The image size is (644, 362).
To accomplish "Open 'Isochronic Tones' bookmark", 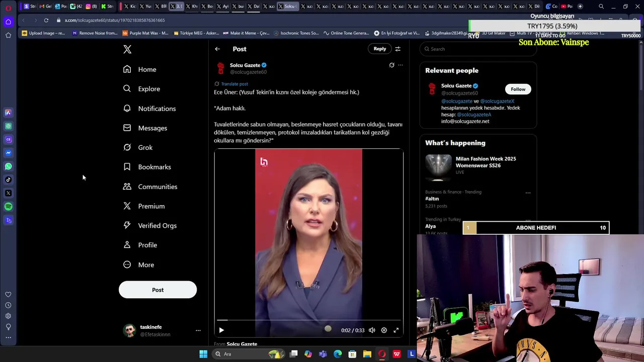I will pyautogui.click(x=296, y=33).
